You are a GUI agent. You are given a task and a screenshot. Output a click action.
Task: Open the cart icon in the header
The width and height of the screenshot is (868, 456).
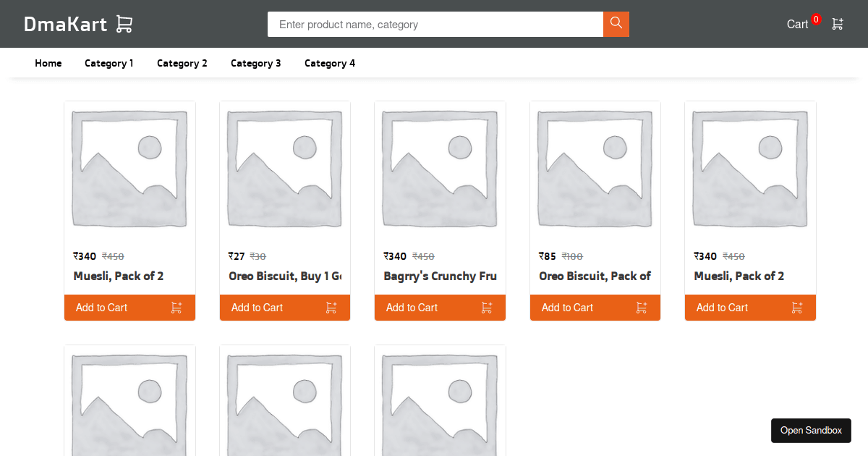click(838, 24)
